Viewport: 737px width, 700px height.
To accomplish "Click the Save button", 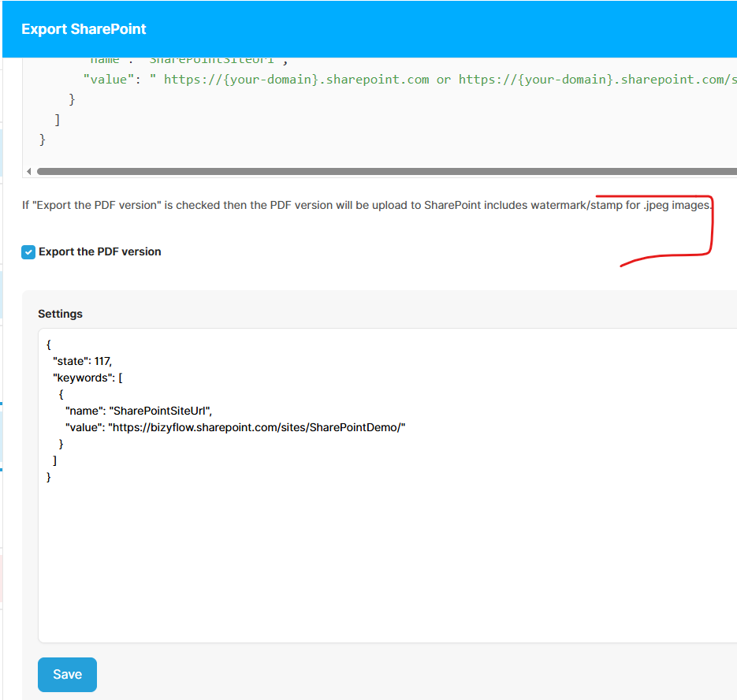I will 67,674.
